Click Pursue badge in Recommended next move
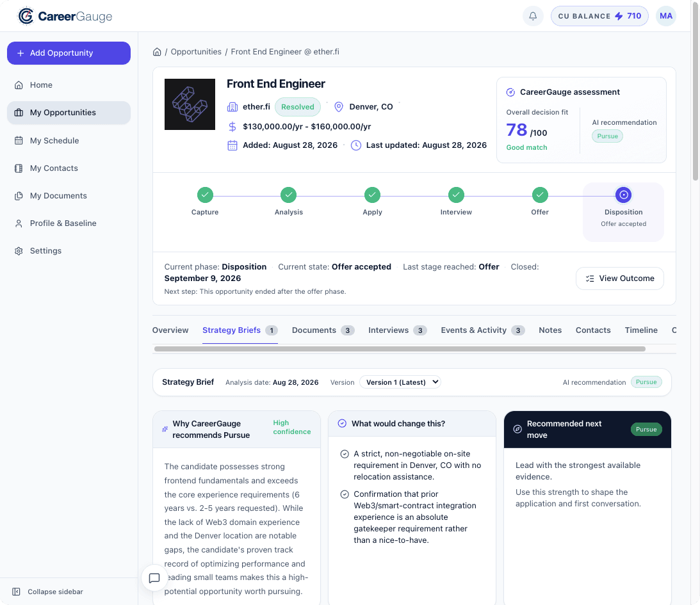The height and width of the screenshot is (605, 700). (x=646, y=429)
